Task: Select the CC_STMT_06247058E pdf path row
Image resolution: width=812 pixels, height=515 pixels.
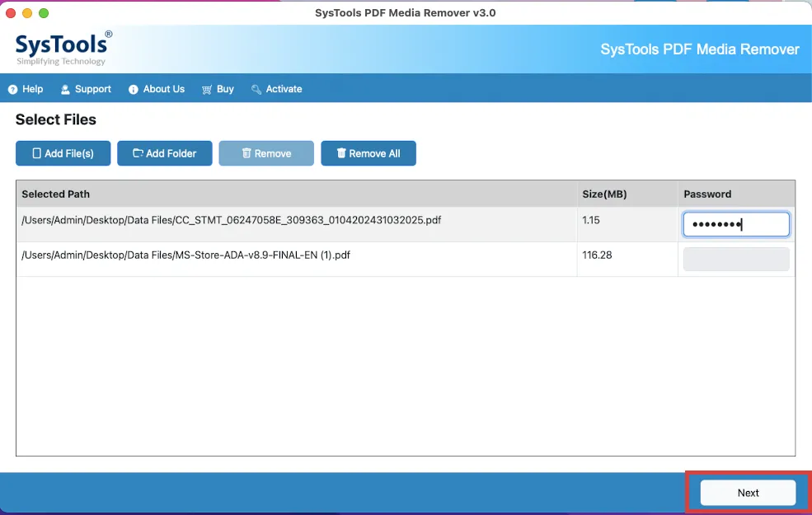Action: [x=406, y=224]
